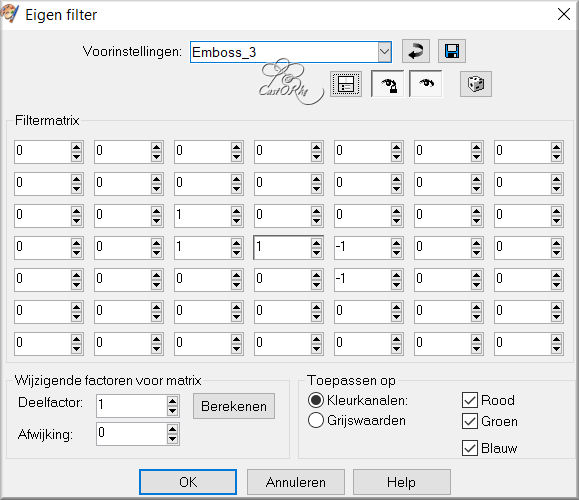Cancel with the Annuleren button
Screen dimensions: 579x500
point(295,482)
